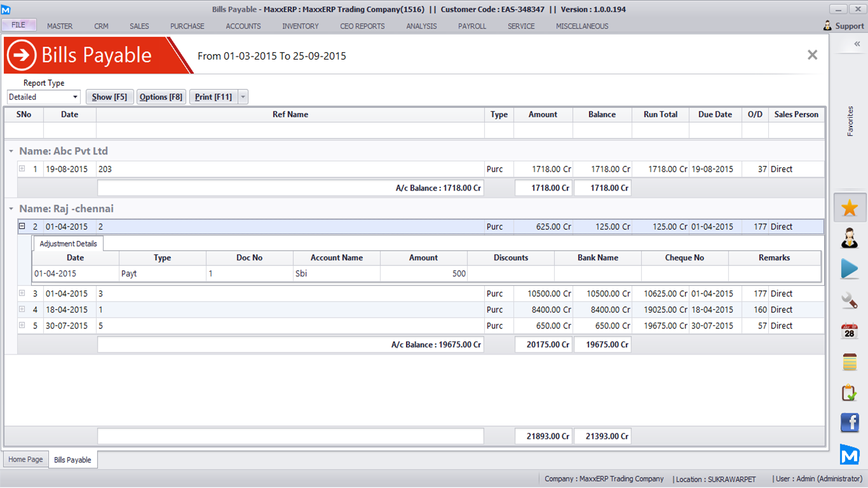Open the calendar icon in sidebar

click(850, 331)
